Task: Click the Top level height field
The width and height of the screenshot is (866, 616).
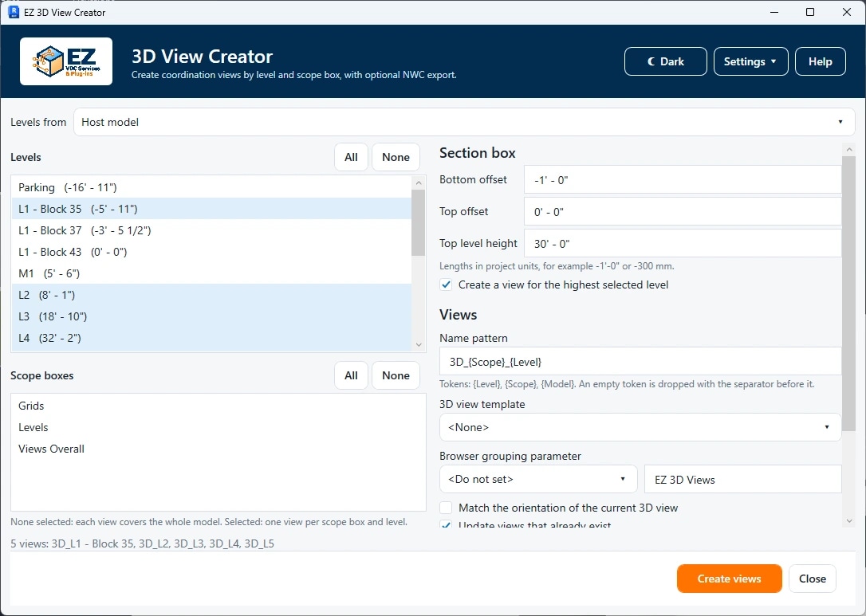Action: (683, 243)
